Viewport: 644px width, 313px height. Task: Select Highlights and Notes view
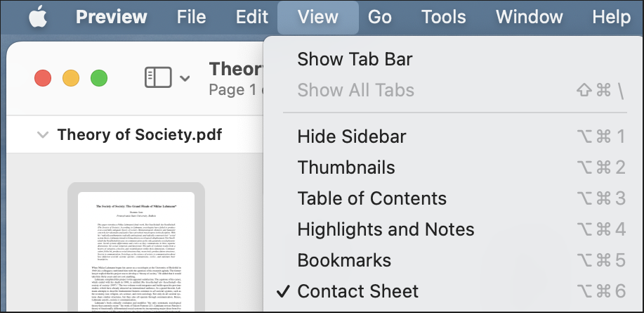pyautogui.click(x=454, y=229)
